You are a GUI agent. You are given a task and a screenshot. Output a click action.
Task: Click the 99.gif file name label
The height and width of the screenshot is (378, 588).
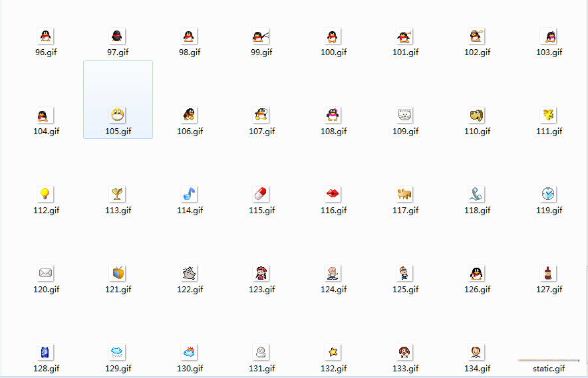tap(261, 52)
